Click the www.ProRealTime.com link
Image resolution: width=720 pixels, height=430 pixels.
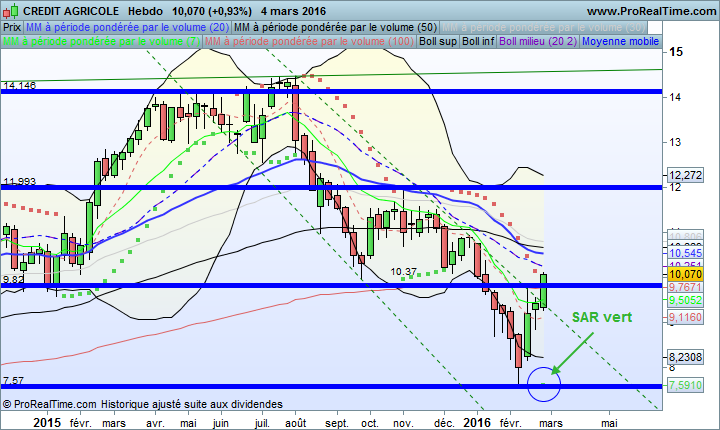pyautogui.click(x=652, y=11)
